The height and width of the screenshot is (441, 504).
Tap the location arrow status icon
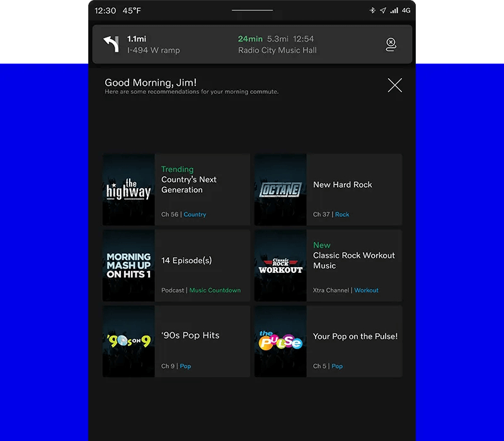(x=382, y=11)
